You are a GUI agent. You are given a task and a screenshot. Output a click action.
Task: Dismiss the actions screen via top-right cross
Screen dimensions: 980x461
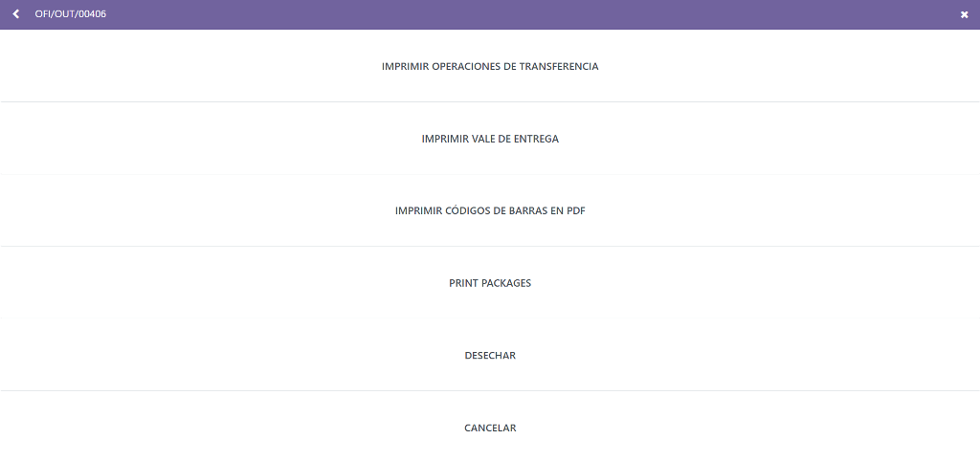(965, 15)
